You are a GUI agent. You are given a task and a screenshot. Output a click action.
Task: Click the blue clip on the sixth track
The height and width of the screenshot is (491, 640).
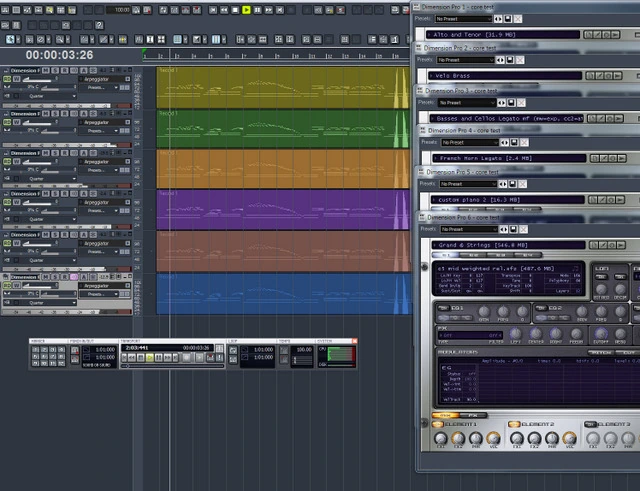pyautogui.click(x=282, y=294)
